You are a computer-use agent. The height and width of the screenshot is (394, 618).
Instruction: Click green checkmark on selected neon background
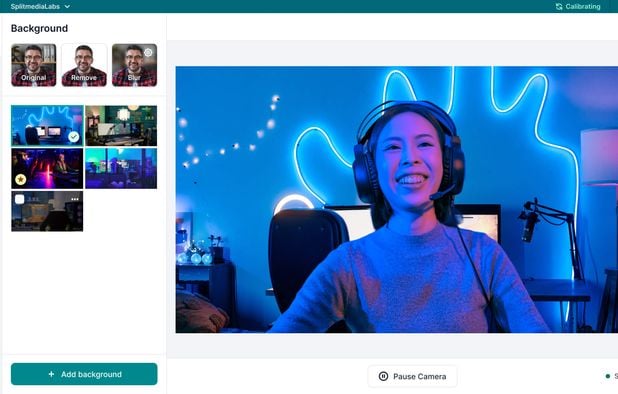73,137
